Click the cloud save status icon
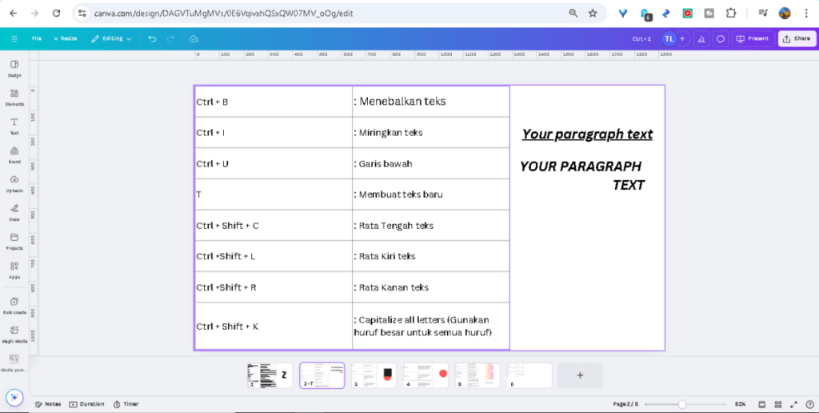 click(194, 39)
